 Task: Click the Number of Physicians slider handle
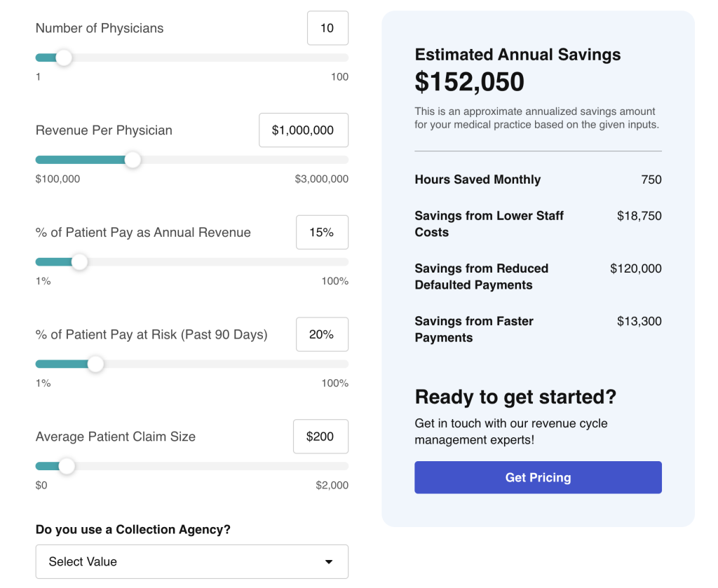coord(64,57)
